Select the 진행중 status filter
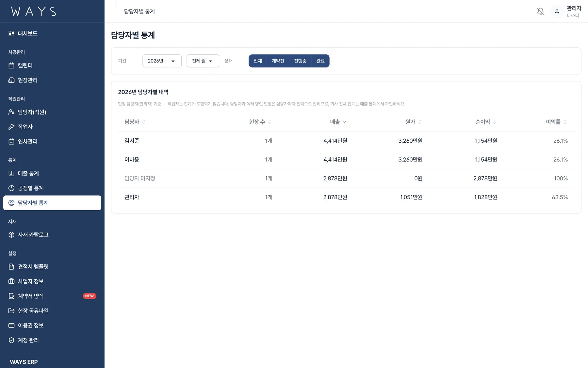This screenshot has width=588, height=368. click(x=300, y=61)
